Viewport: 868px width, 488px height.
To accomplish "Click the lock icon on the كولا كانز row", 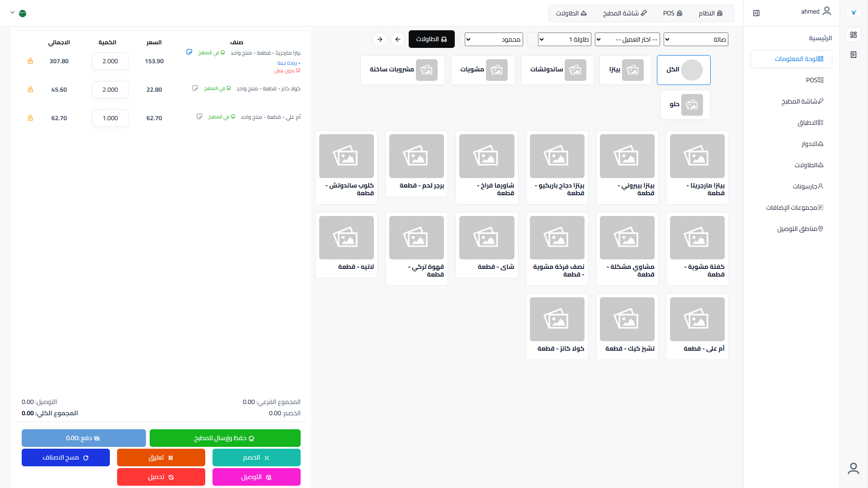I will [x=30, y=89].
